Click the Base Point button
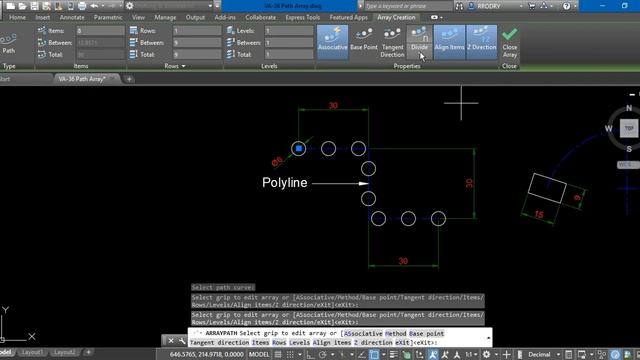Viewport: 640px width, 360px height. point(364,41)
